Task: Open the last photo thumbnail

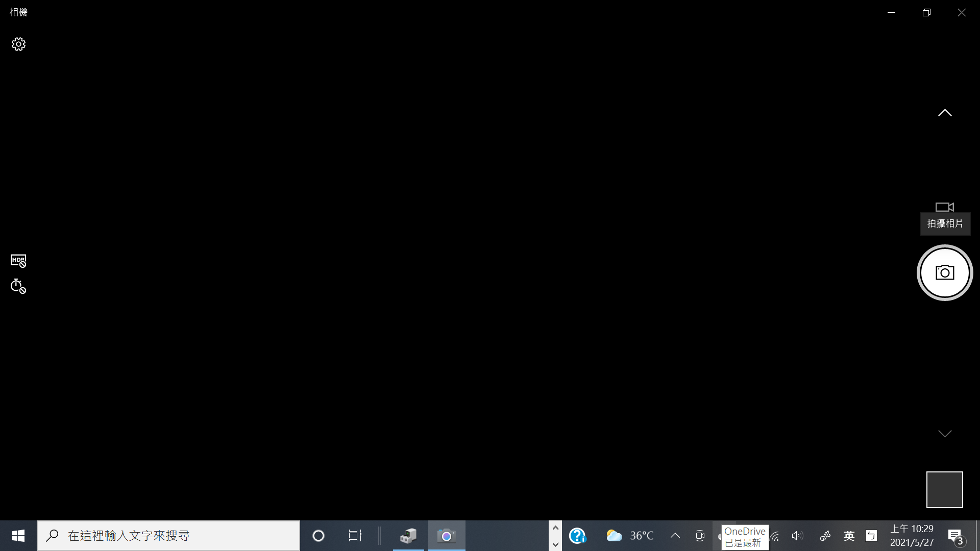Action: tap(944, 490)
